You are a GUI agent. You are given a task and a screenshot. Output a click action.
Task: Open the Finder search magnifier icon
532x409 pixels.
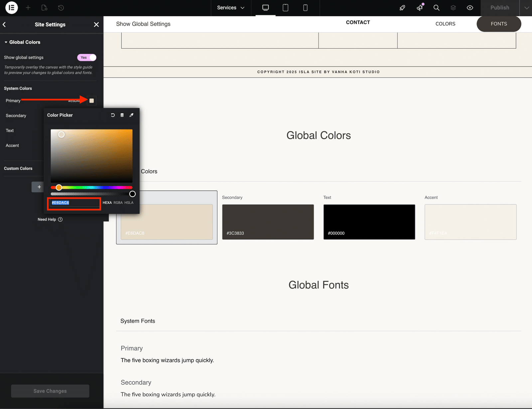pos(437,8)
